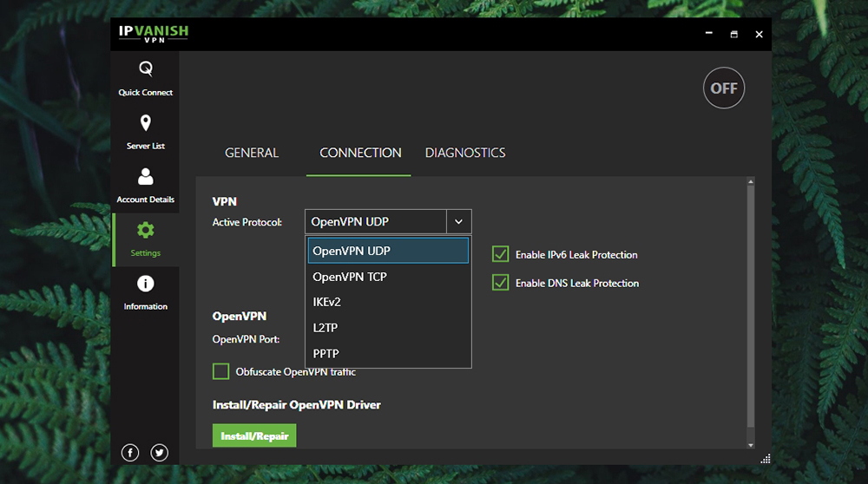This screenshot has width=868, height=484.
Task: Close the IPVanish window
Action: (759, 35)
